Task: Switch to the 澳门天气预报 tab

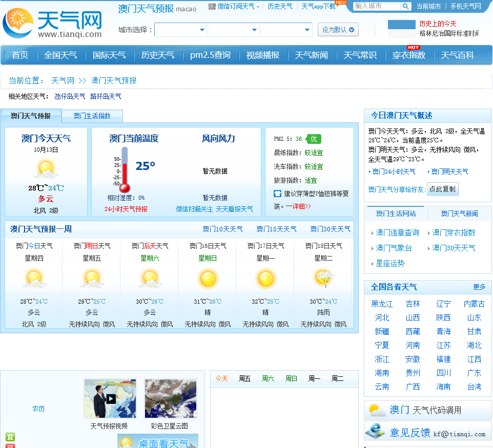Action: (31, 116)
